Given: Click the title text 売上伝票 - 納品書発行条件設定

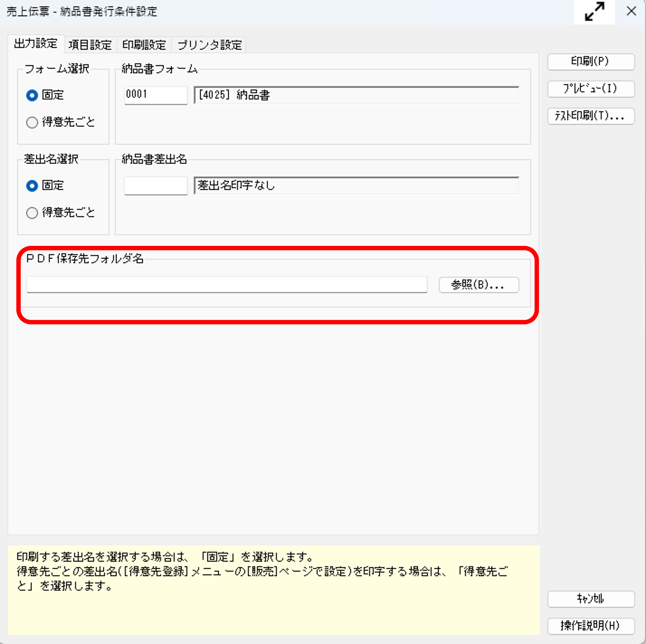Looking at the screenshot, I should 82,12.
